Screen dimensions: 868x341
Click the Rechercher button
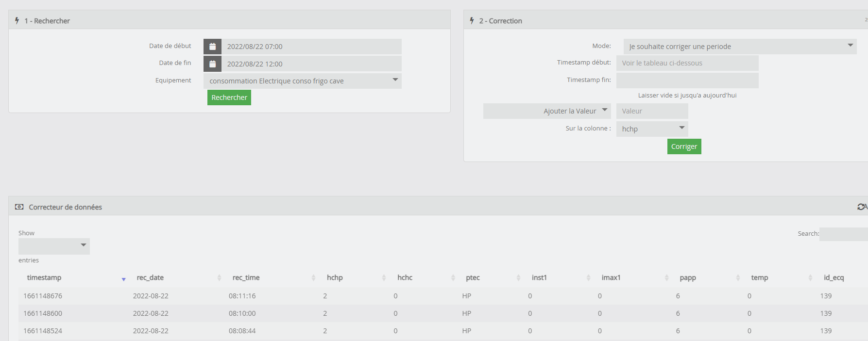229,97
